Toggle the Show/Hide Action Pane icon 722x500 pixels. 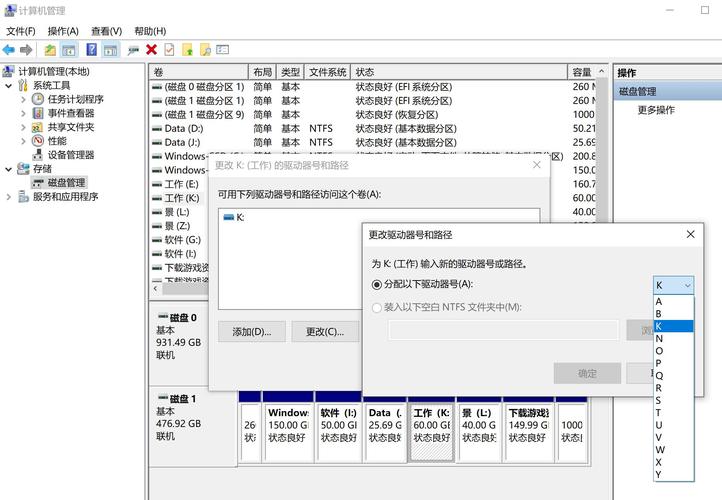pyautogui.click(x=111, y=50)
